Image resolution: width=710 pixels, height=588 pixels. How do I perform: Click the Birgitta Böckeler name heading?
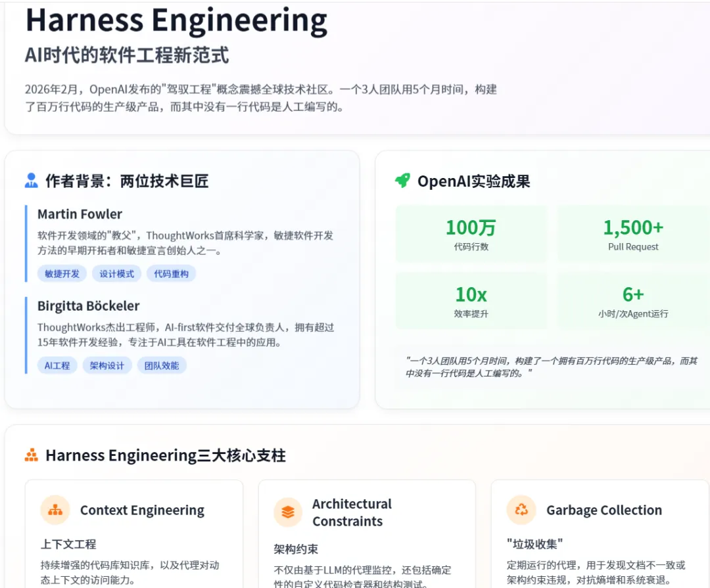pos(88,306)
